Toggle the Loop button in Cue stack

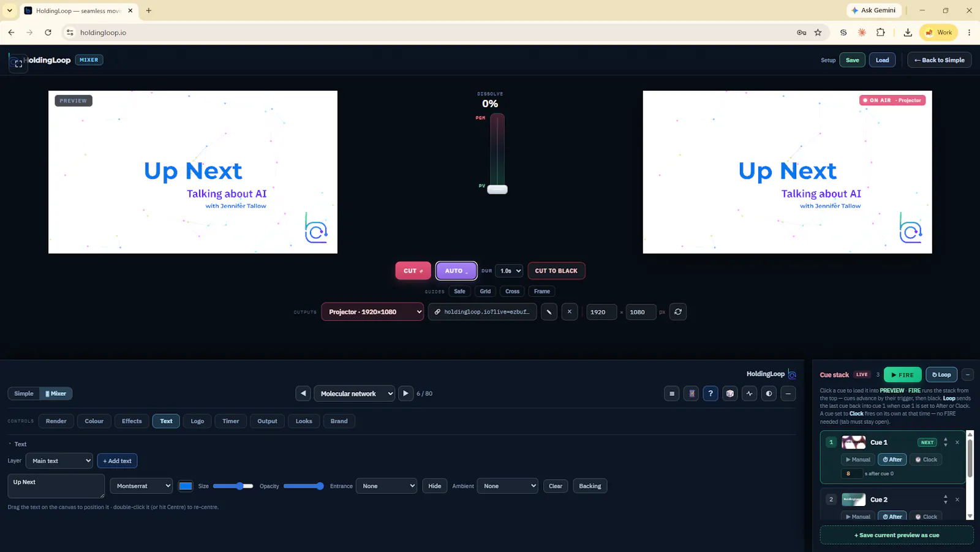point(941,374)
